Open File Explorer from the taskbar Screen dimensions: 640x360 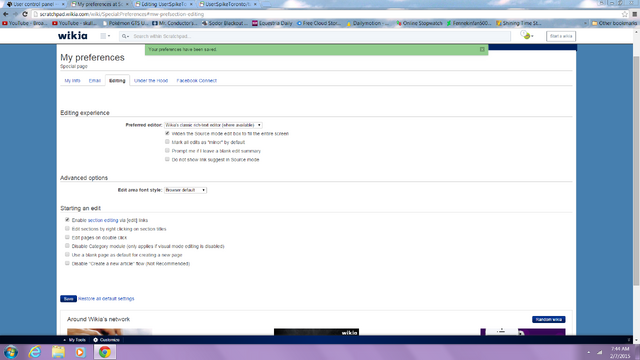(58, 352)
